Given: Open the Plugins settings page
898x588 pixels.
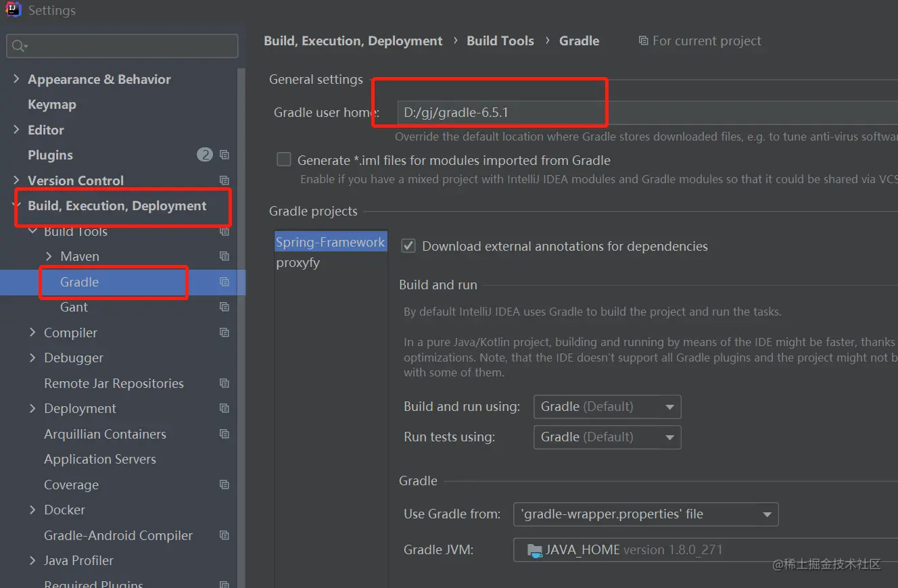Looking at the screenshot, I should (50, 155).
